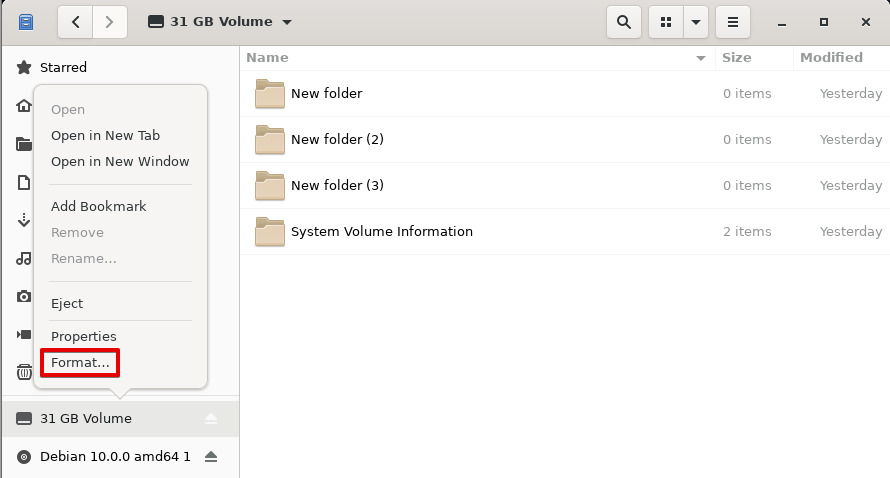Go back with the left arrow
Image resolution: width=890 pixels, height=478 pixels.
(x=76, y=22)
